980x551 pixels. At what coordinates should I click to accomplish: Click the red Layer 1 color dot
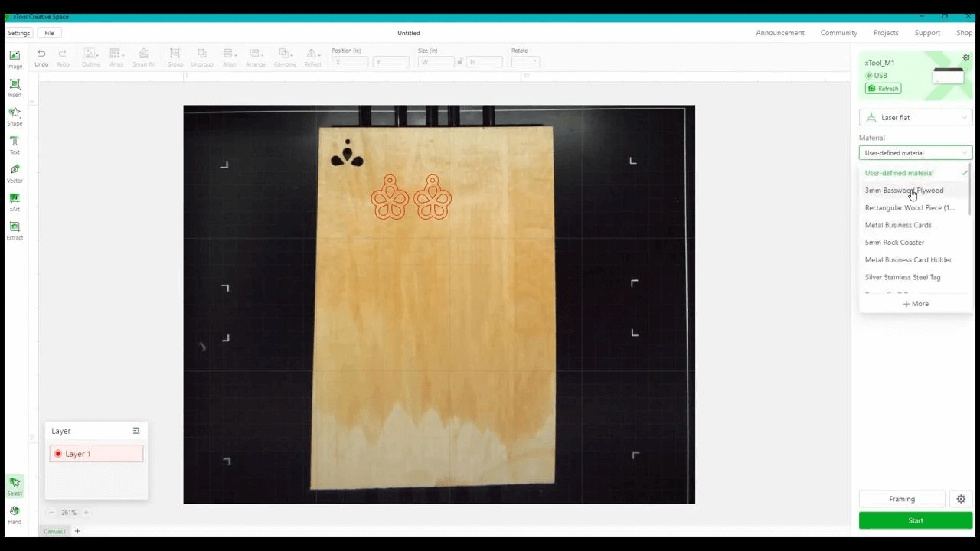click(57, 454)
